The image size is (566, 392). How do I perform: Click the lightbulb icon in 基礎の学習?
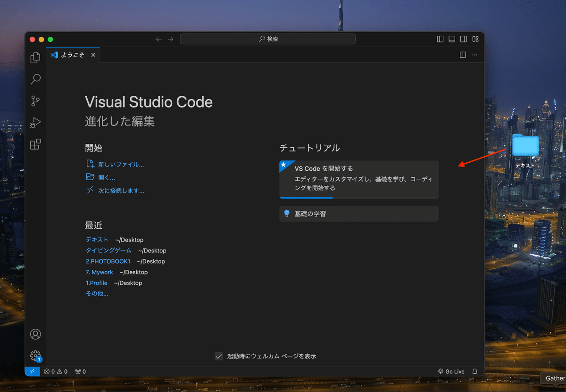[x=286, y=214]
